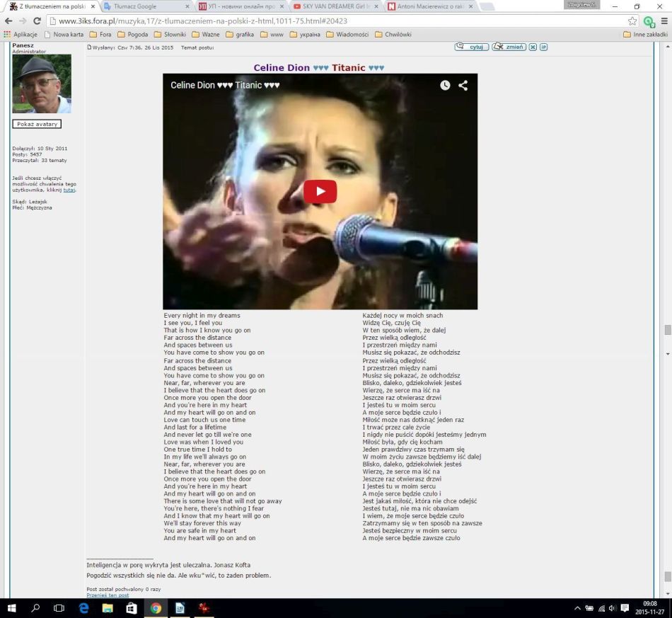Image resolution: width=672 pixels, height=618 pixels.
Task: Click the video title 'Celine Dion ♥♥♥ Titanic ♥♥♥'
Action: [225, 85]
